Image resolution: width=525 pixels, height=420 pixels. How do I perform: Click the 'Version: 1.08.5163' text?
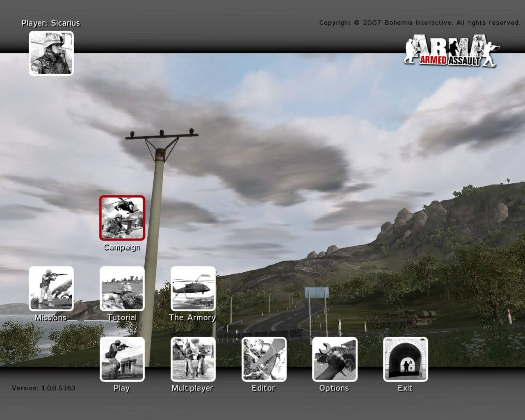point(44,388)
